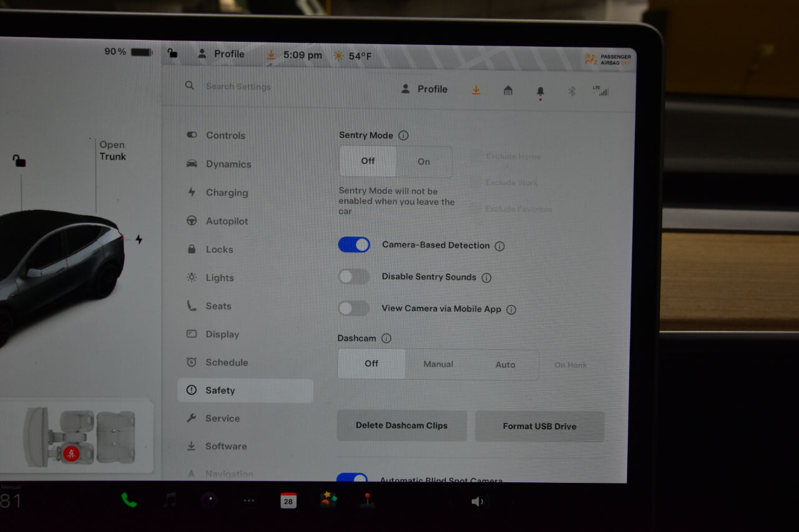This screenshot has width=799, height=532.
Task: Set Sentry Mode to Off
Action: point(368,161)
